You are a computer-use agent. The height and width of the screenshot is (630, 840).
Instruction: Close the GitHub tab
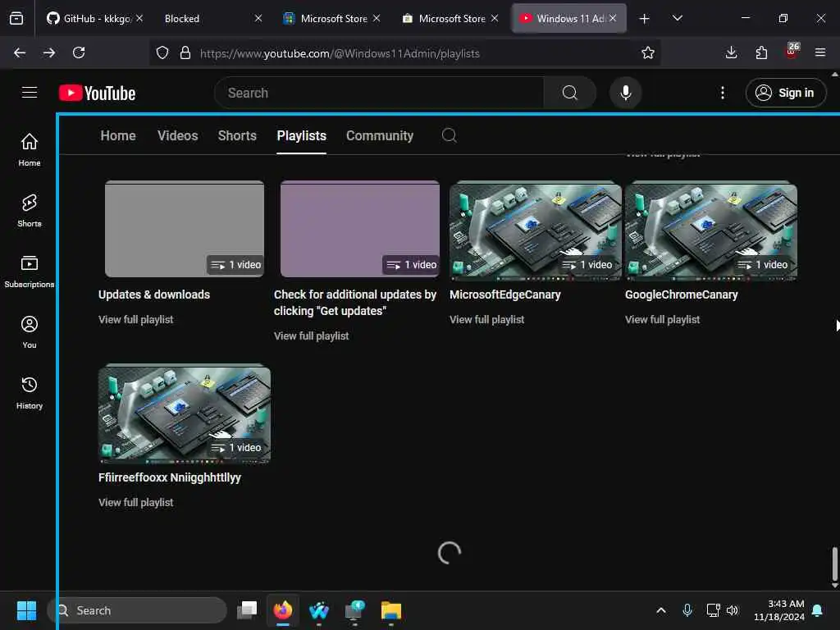click(139, 18)
